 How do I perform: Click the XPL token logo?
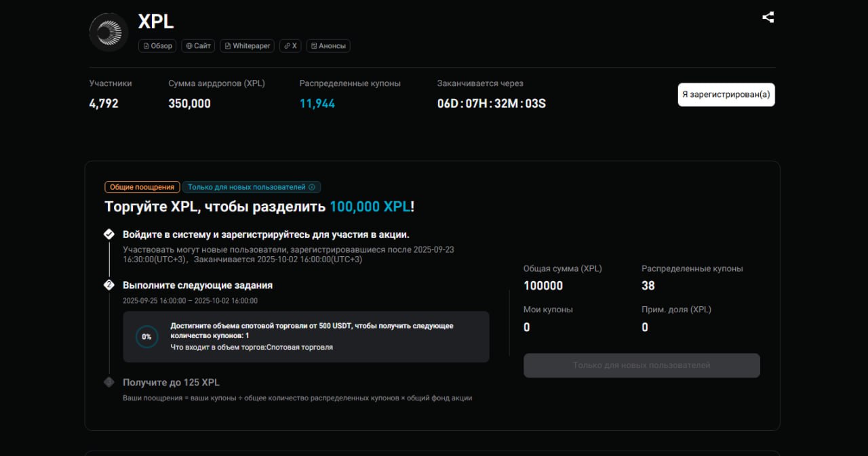coord(109,33)
